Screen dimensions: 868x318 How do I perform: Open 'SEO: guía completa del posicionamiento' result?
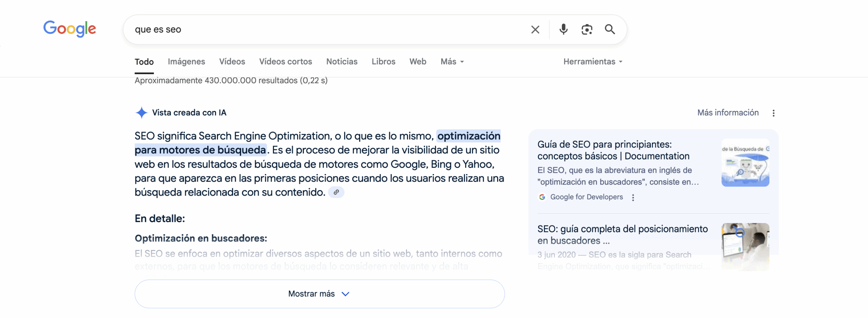click(x=623, y=235)
